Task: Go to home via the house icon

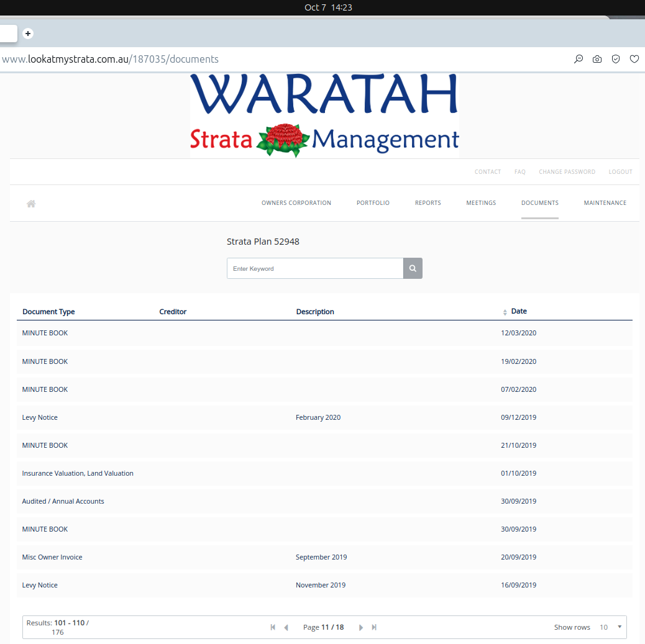Action: click(31, 203)
